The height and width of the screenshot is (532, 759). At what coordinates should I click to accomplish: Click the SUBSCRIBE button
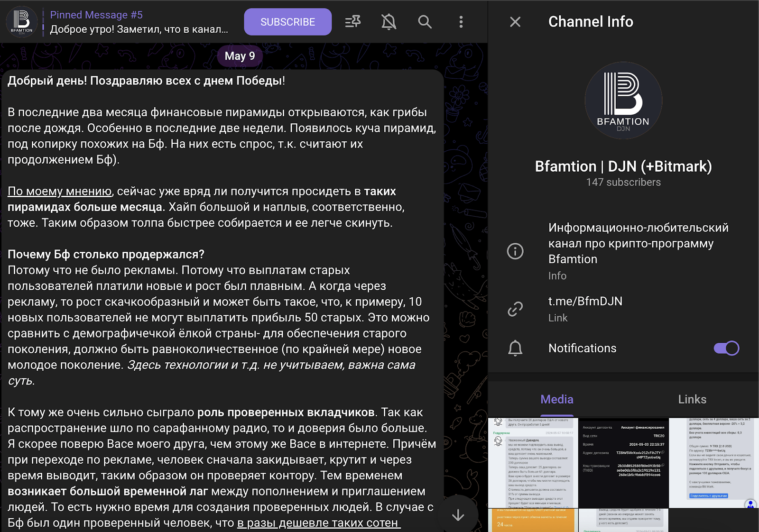point(287,22)
